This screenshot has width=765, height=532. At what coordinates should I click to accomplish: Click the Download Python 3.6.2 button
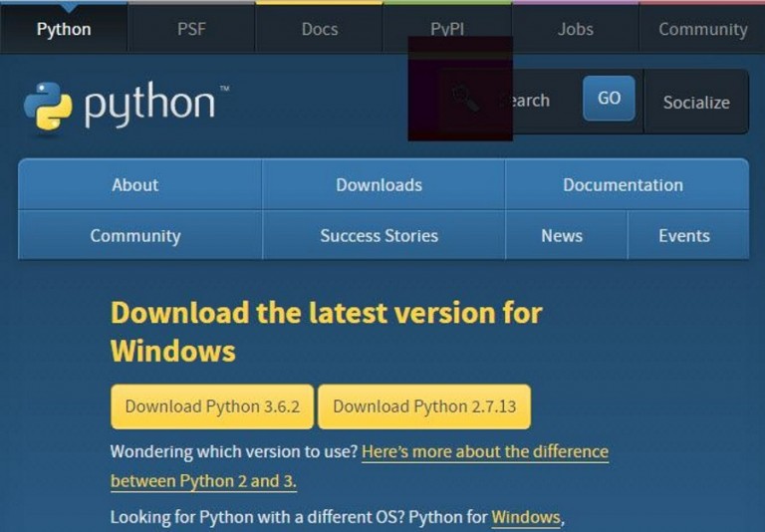coord(212,406)
